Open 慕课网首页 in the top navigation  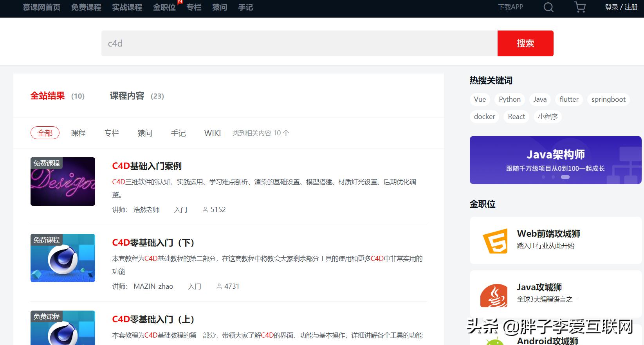click(x=41, y=7)
